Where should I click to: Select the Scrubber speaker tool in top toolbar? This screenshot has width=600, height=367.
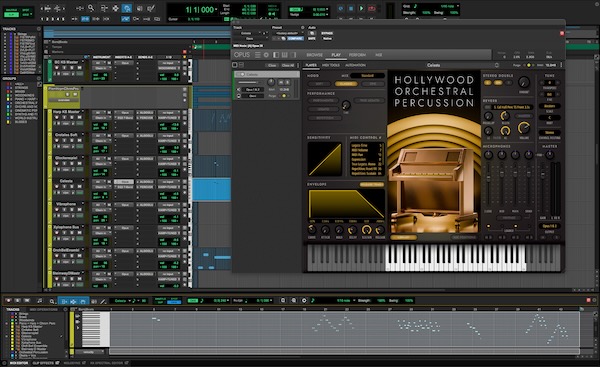click(x=139, y=8)
